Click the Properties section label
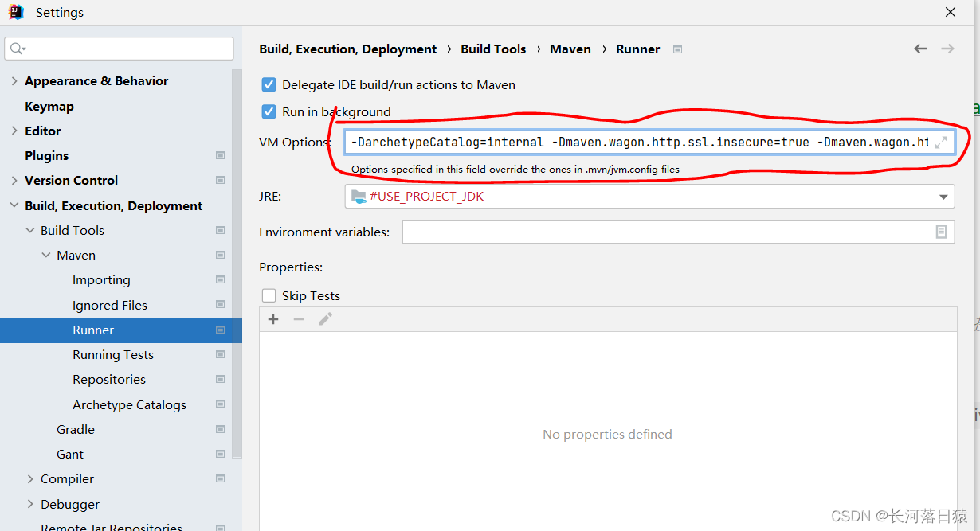This screenshot has width=980, height=531. [291, 267]
